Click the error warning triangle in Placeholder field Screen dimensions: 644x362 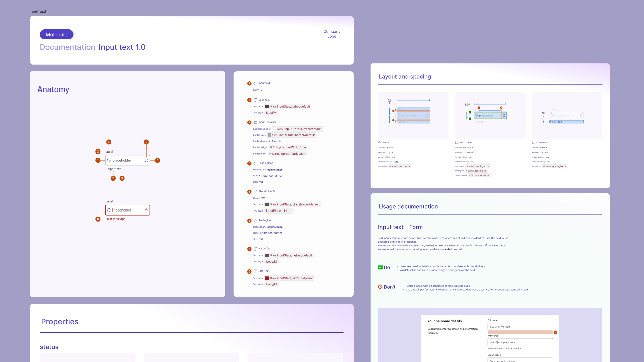coord(146,210)
